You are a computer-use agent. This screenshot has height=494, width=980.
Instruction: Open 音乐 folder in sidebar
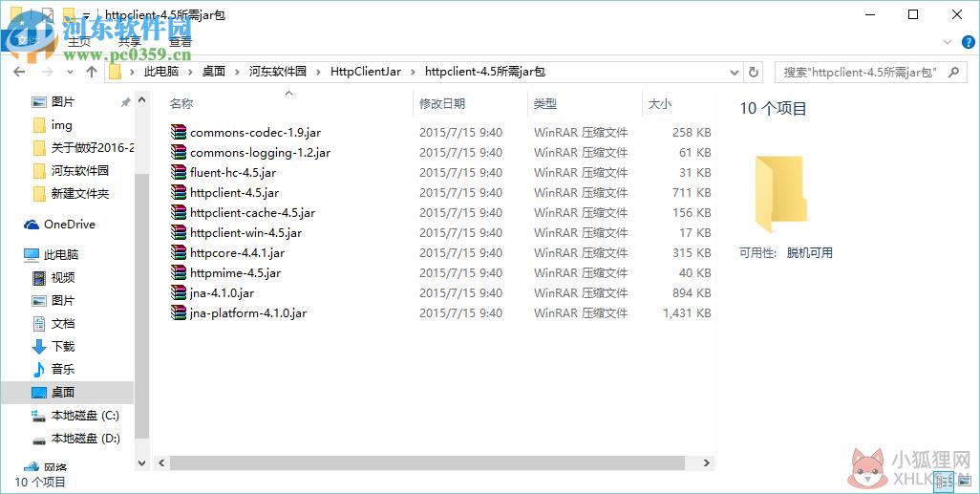[62, 369]
